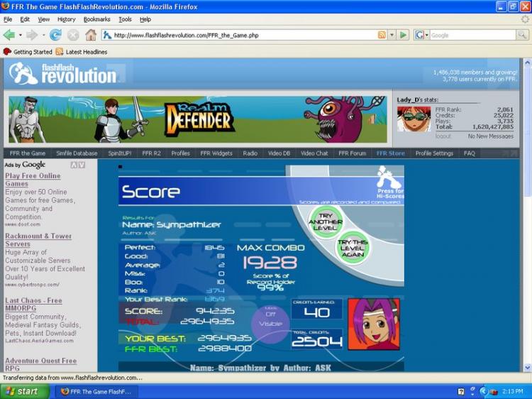Expand the address bar URL history dropdown

click(392, 35)
